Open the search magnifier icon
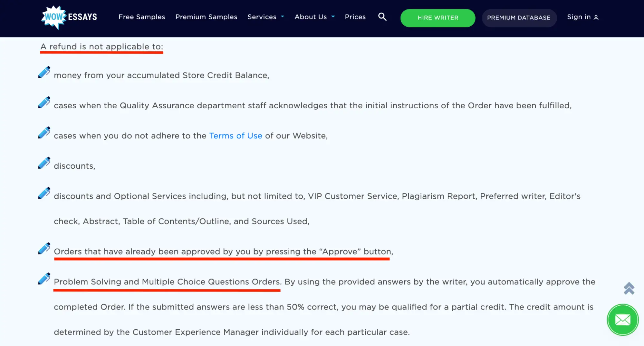This screenshot has height=346, width=644. click(x=382, y=17)
